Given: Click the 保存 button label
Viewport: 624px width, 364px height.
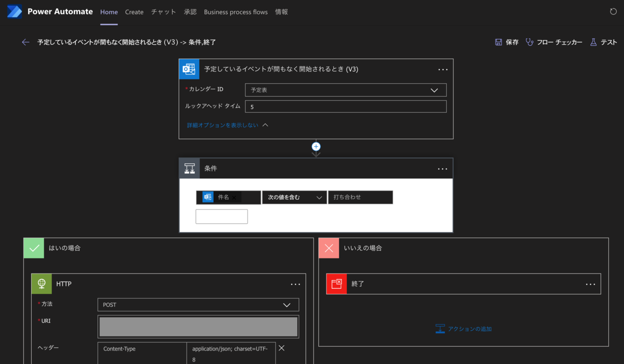Looking at the screenshot, I should coord(512,42).
